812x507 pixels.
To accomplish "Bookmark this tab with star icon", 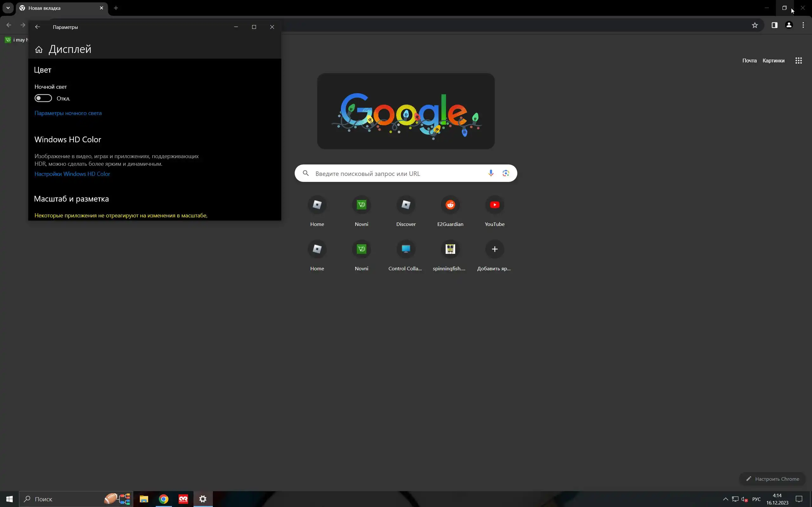I will coord(755,25).
